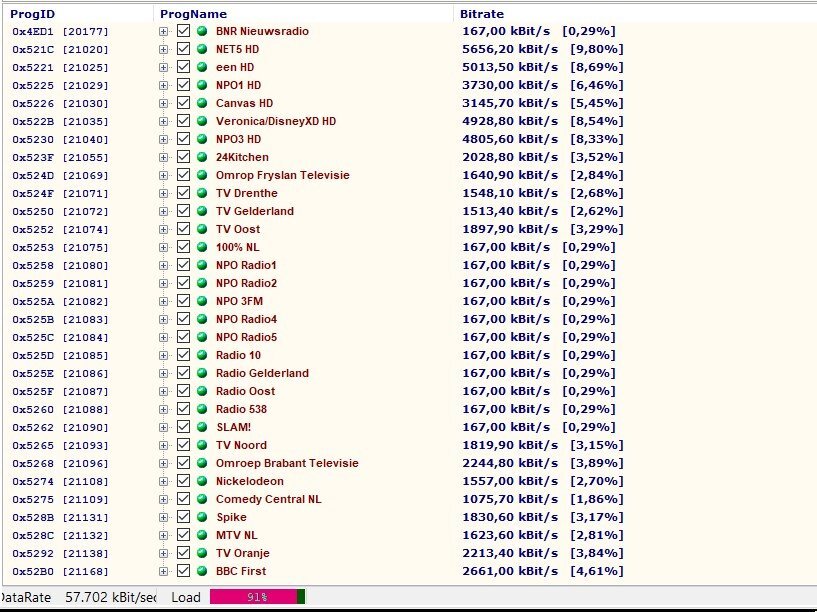Viewport: 817px width, 612px height.
Task: Click green status icon beside TV Gelderland
Action: [x=202, y=211]
